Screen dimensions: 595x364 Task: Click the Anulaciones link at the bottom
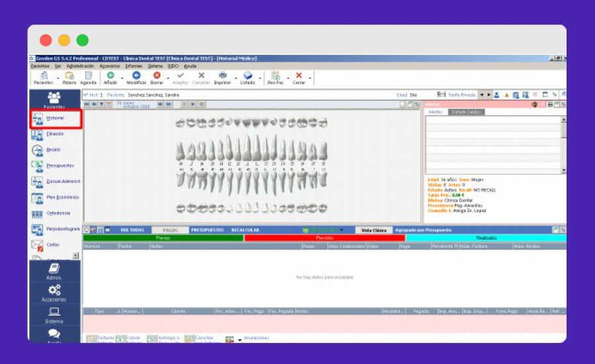(x=256, y=338)
